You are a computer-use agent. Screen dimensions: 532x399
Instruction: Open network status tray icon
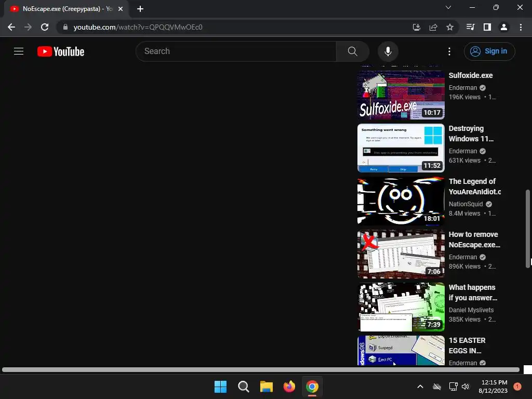tap(453, 387)
